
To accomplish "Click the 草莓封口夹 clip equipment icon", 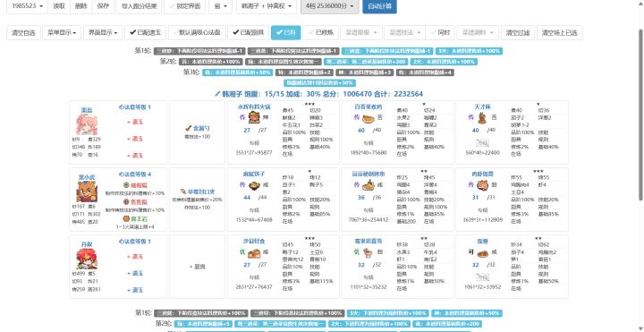I will [x=183, y=192].
